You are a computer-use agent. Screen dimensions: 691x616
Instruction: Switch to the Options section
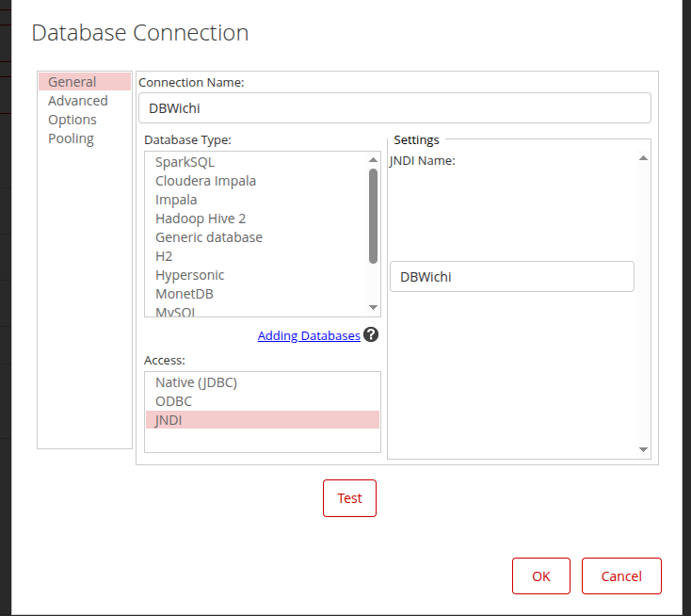pyautogui.click(x=72, y=120)
